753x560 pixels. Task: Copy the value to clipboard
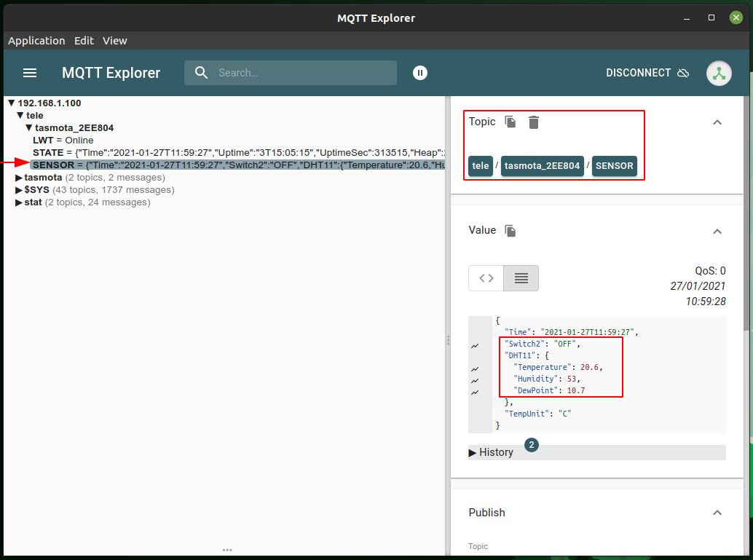(510, 231)
